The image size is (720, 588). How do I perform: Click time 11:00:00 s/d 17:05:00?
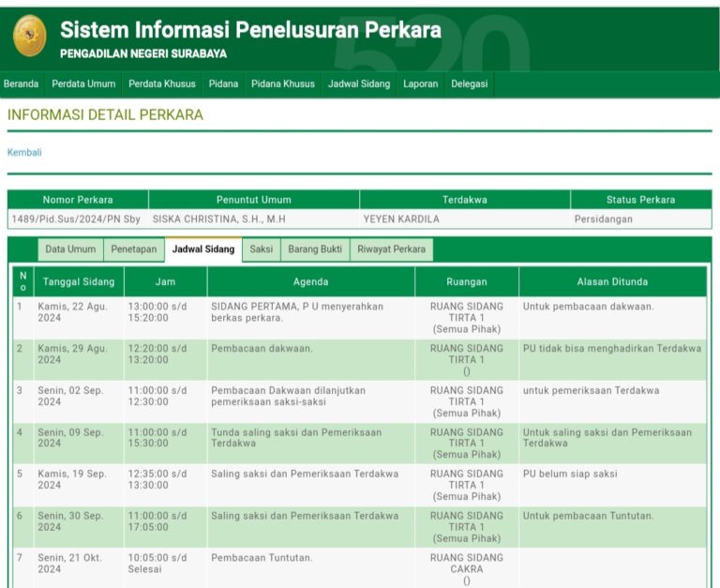coord(157,521)
